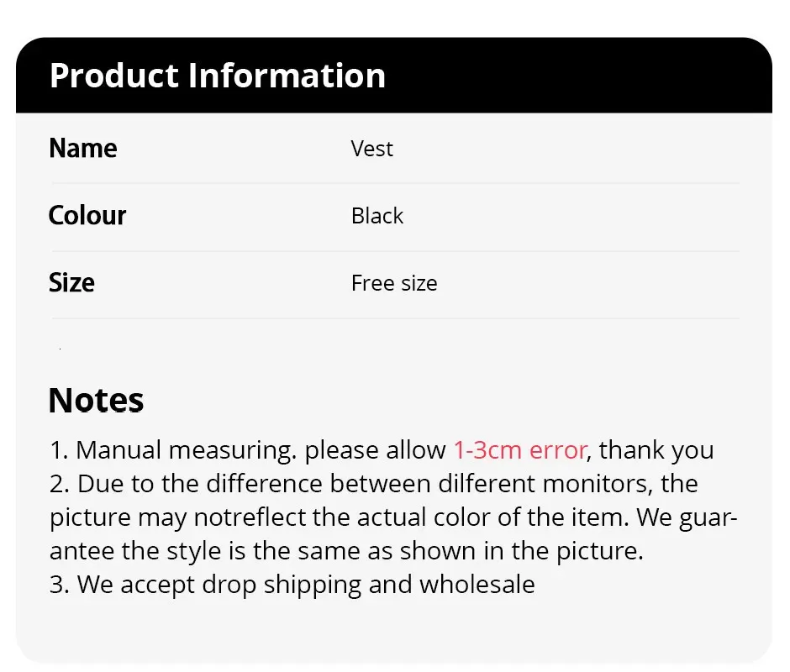Click the Name label
The height and width of the screenshot is (672, 790).
82,149
